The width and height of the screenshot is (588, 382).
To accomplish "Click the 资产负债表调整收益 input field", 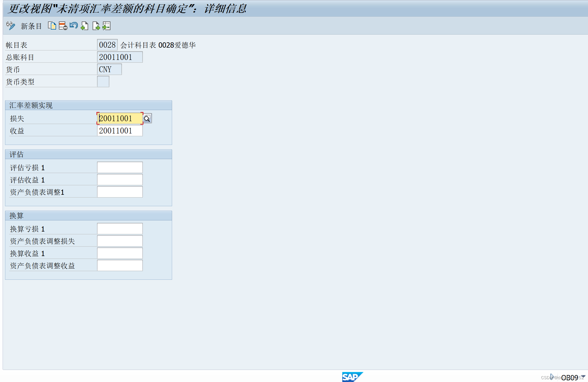I will coord(119,265).
